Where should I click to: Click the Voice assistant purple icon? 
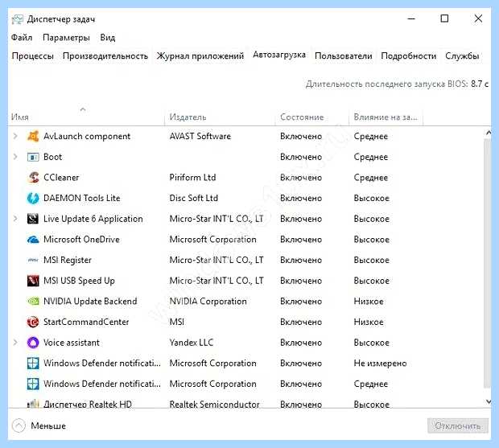tap(33, 343)
